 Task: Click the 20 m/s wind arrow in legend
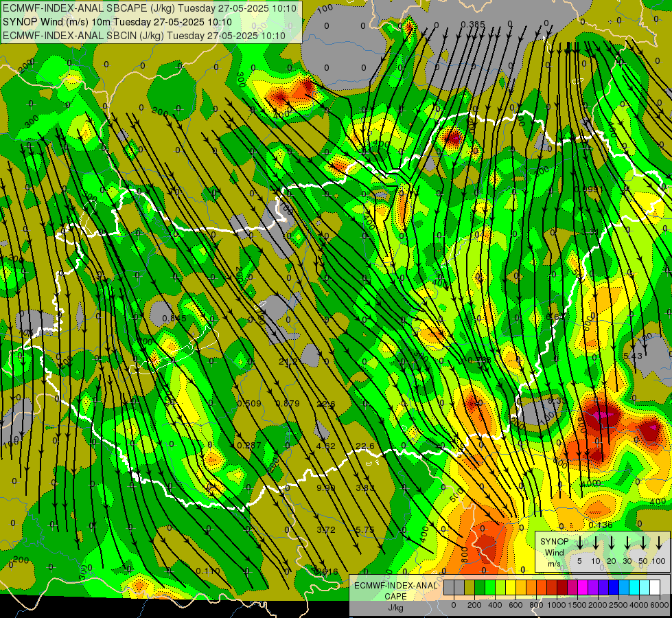coord(612,543)
